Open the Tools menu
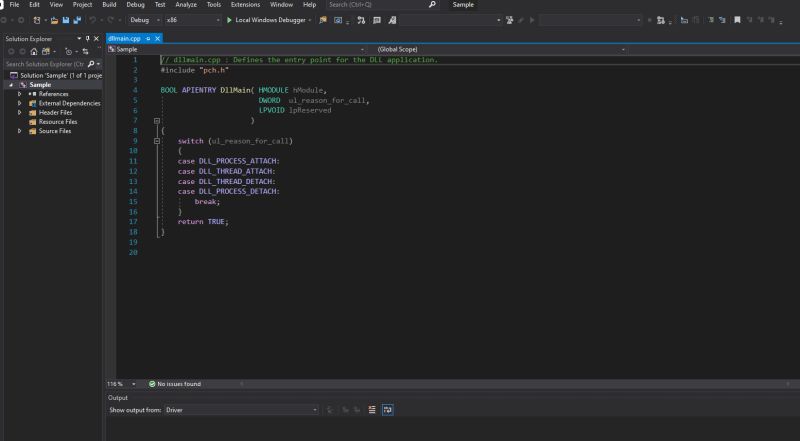 click(x=214, y=5)
